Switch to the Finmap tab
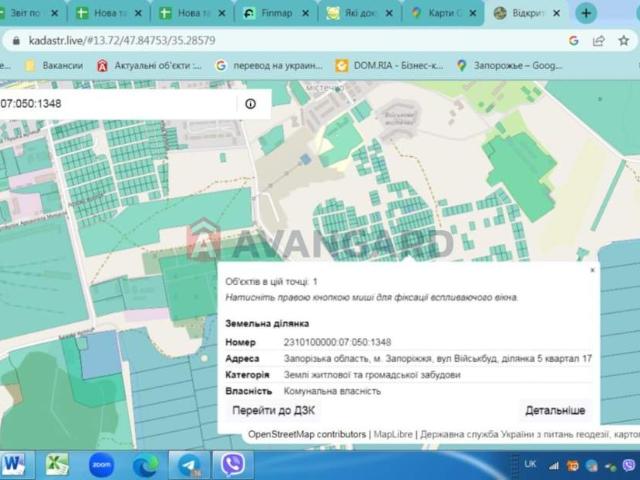 coord(271,13)
